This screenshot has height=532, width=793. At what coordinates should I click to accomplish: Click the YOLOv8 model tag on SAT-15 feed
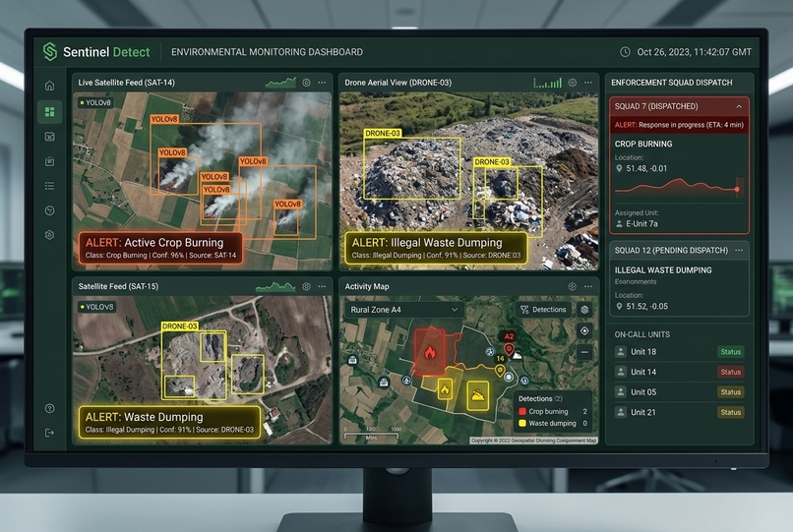(x=96, y=307)
